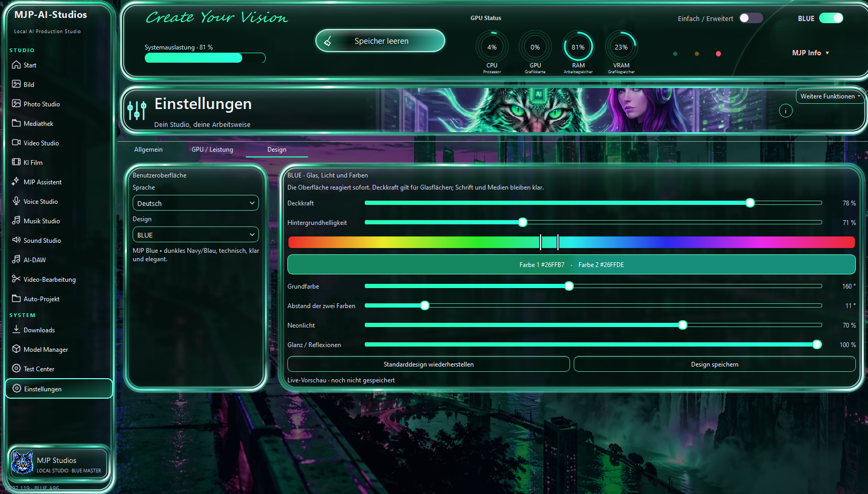The width and height of the screenshot is (868, 494).
Task: Pick a color on the rainbow hue strip
Action: pyautogui.click(x=571, y=242)
